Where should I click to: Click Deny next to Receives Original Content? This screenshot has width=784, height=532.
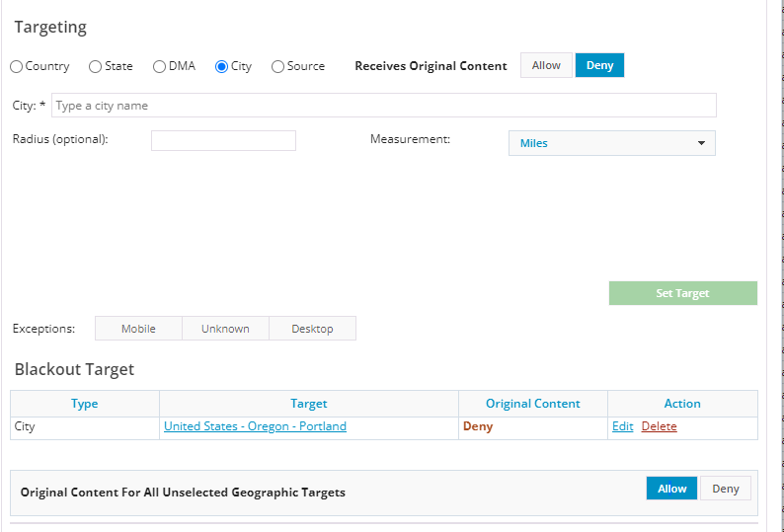click(599, 66)
